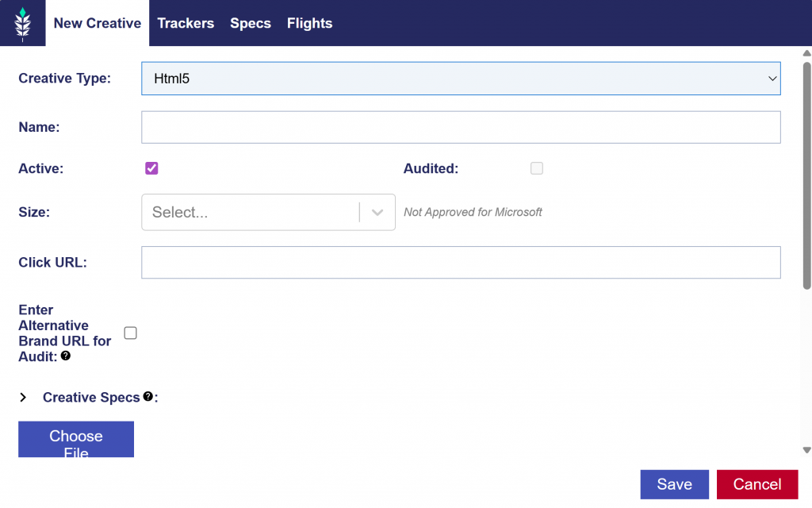Click the Size dropdown chevron arrow
The height and width of the screenshot is (508, 812).
point(377,213)
